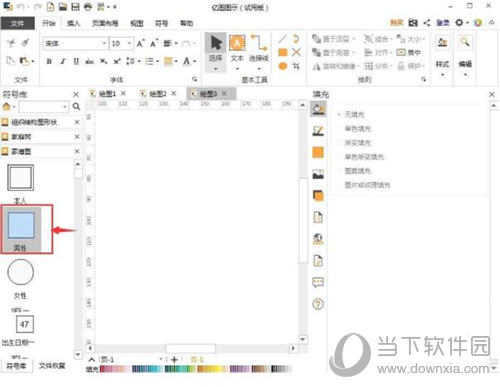This screenshot has width=500, height=387.
Task: Apply subscript formatting
Action: tap(104, 61)
